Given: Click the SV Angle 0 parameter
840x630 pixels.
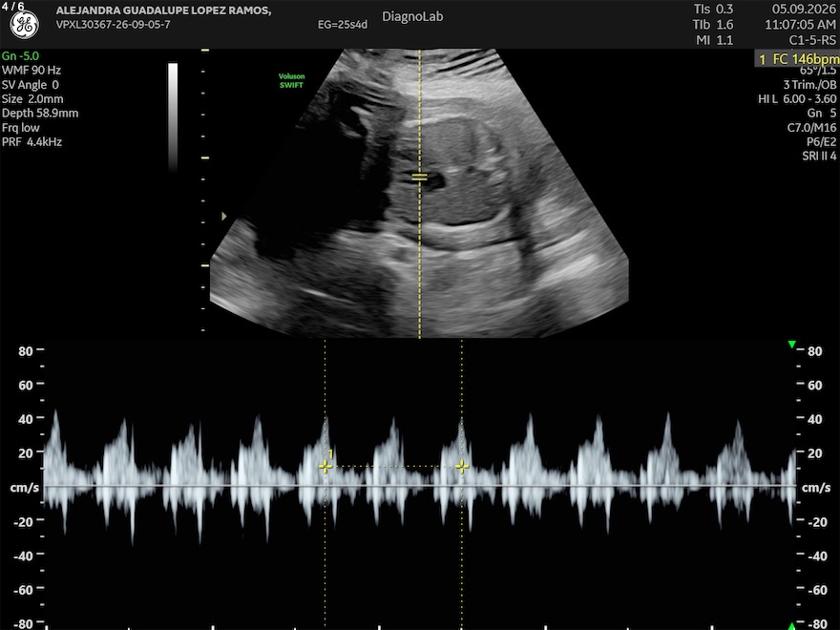Looking at the screenshot, I should click(x=30, y=85).
